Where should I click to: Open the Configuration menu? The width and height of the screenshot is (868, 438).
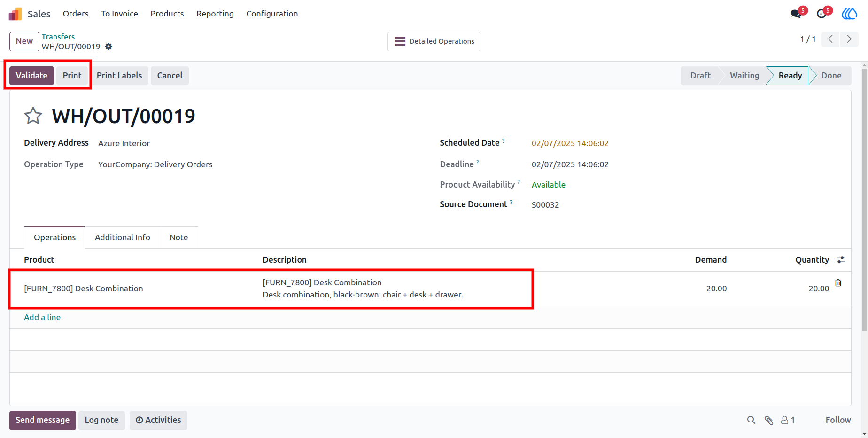[272, 14]
